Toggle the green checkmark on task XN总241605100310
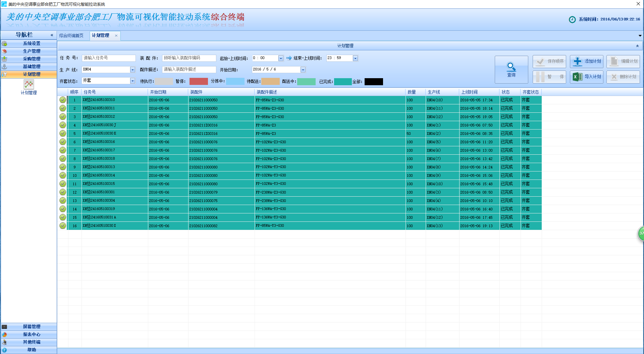Viewport: 644px width, 354px height. [x=63, y=100]
